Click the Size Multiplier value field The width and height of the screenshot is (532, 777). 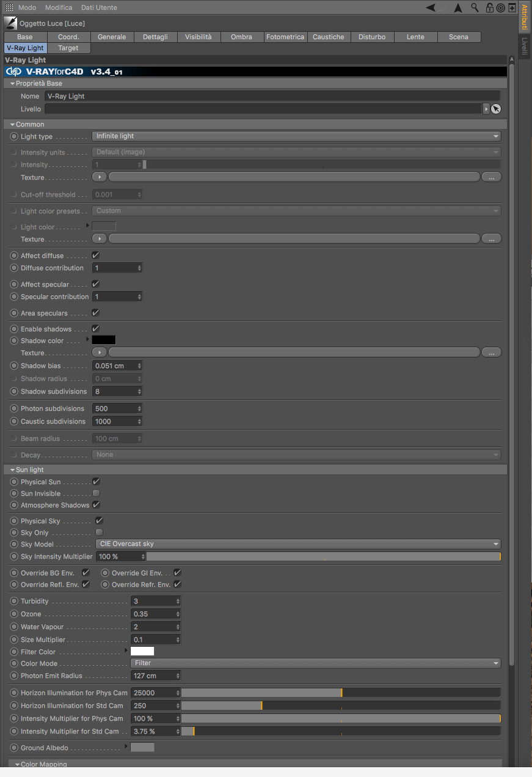point(156,639)
